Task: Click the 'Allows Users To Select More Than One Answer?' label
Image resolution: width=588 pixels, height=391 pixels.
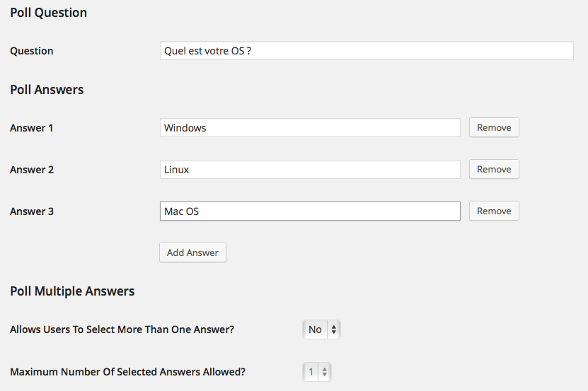Action: [x=122, y=329]
